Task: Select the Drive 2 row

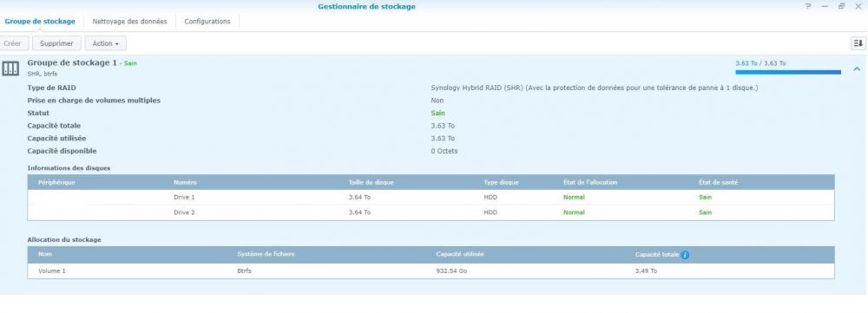Action: pos(431,212)
